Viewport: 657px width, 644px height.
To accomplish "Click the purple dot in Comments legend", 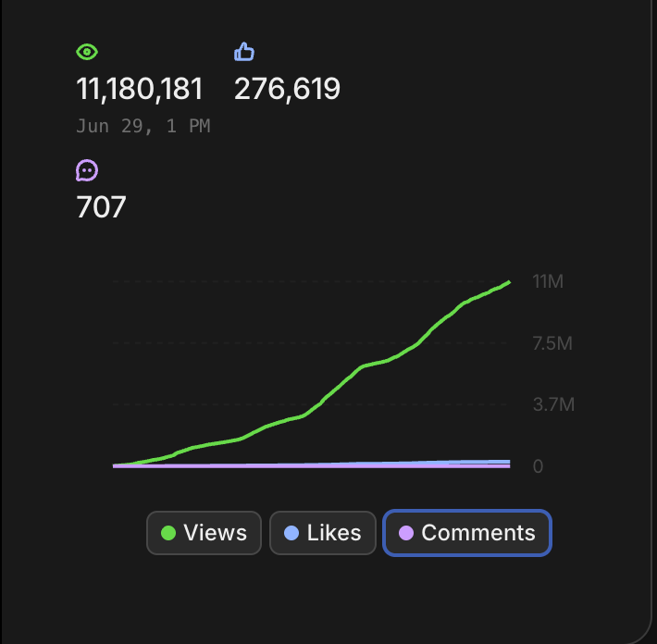I will coord(405,533).
